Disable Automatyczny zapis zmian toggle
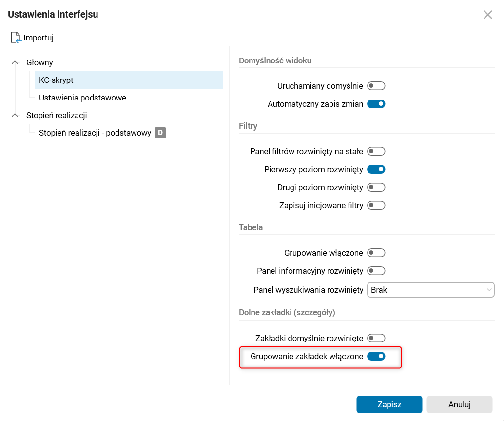Image resolution: width=504 pixels, height=421 pixels. pos(376,104)
